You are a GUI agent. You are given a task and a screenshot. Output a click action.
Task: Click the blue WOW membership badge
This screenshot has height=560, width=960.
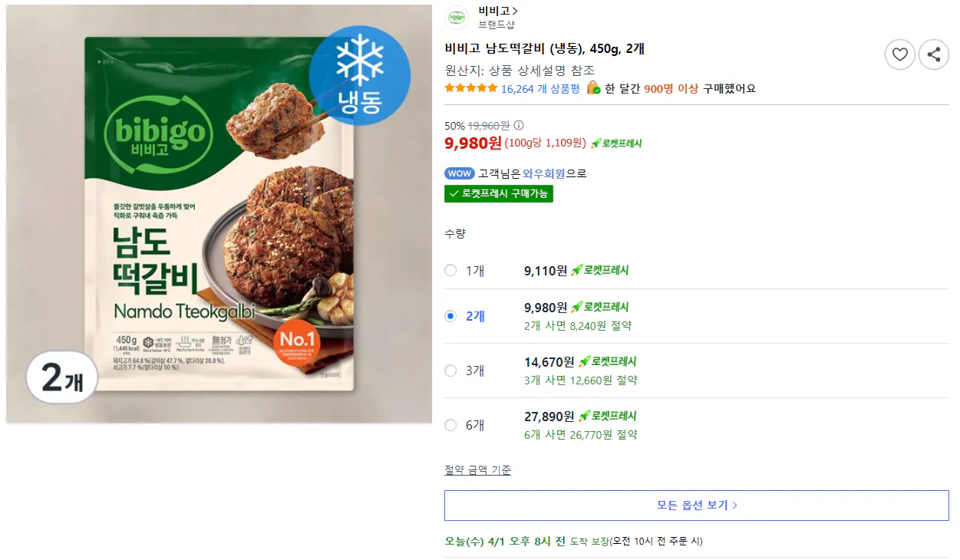[x=460, y=173]
